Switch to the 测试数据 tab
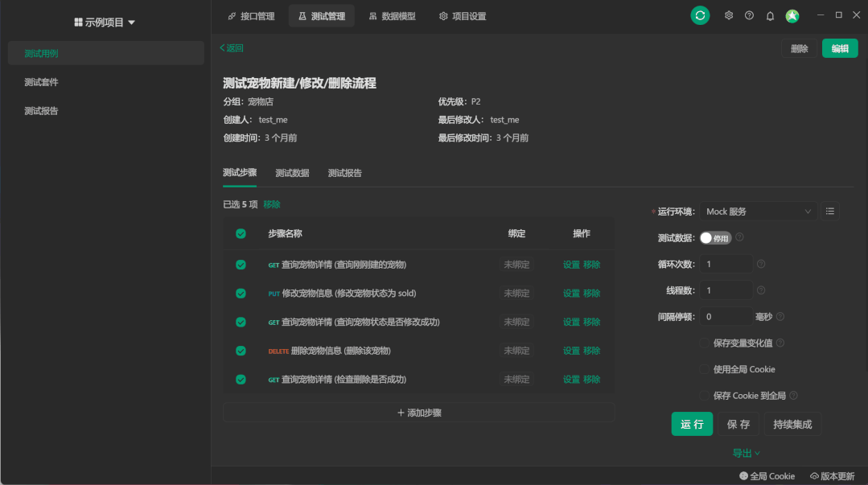868x485 pixels. click(x=290, y=172)
